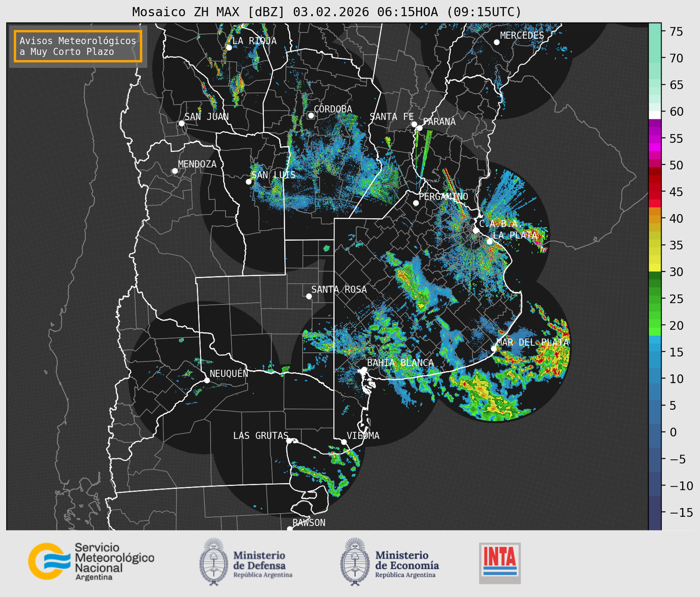
Task: Select the Mercedes city marker dot
Action: click(x=497, y=42)
